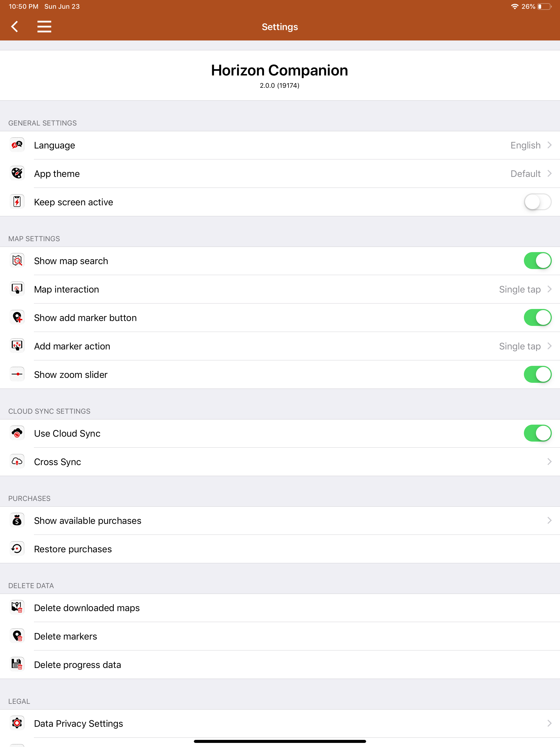Tap the Delete progress data floppy icon
Image resolution: width=560 pixels, height=747 pixels.
pos(17,665)
